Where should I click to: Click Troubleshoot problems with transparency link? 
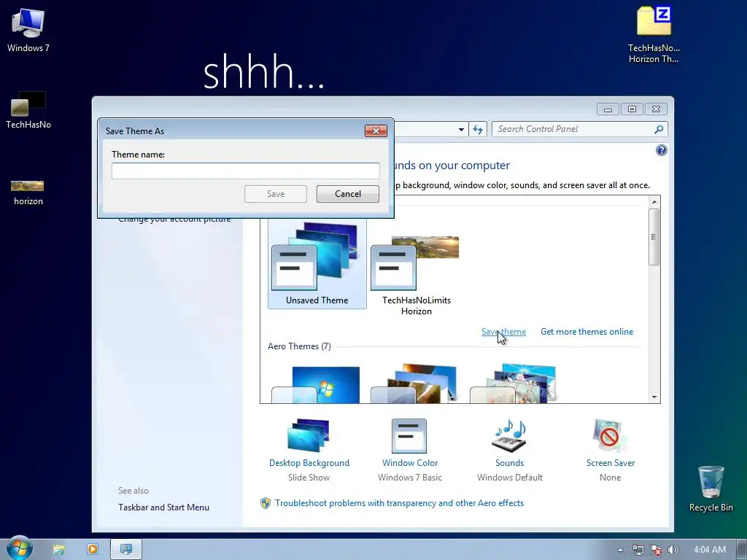point(399,503)
